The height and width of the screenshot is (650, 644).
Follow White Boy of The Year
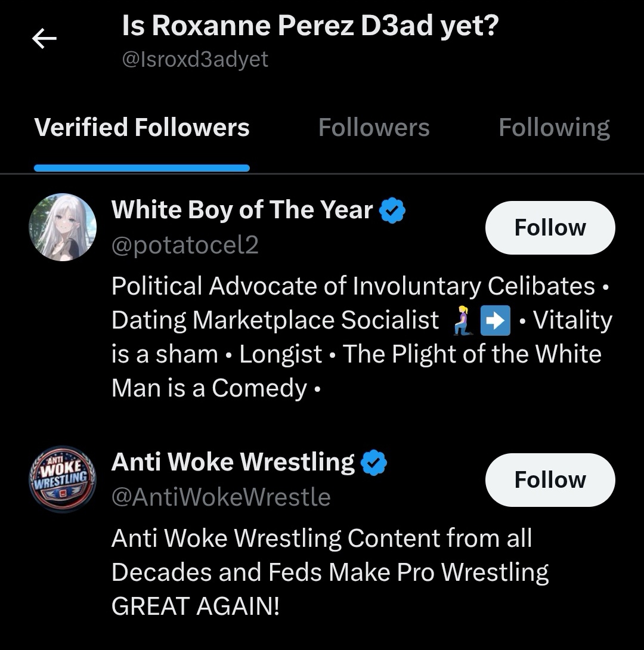tap(550, 228)
